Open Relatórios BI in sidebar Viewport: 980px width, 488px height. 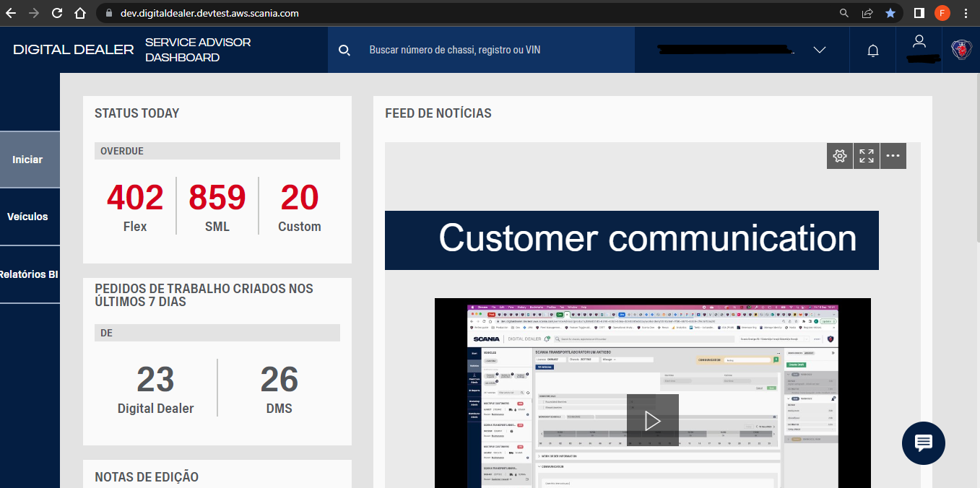point(30,274)
